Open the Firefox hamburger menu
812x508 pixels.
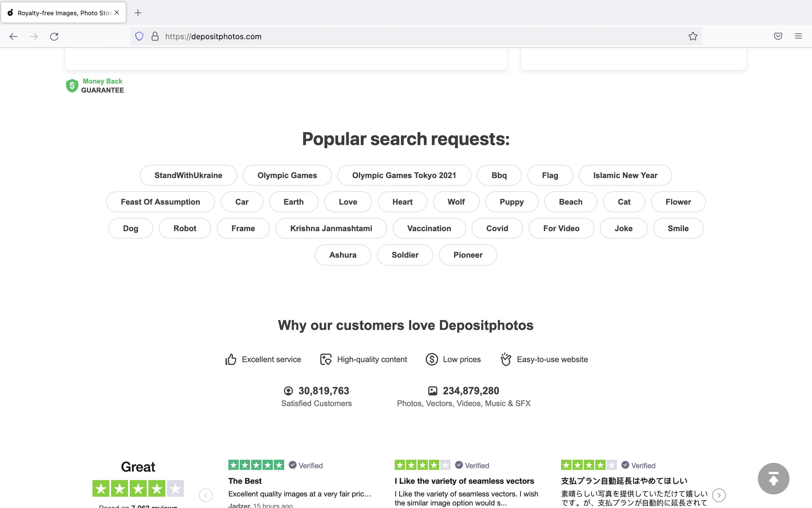[x=798, y=36]
